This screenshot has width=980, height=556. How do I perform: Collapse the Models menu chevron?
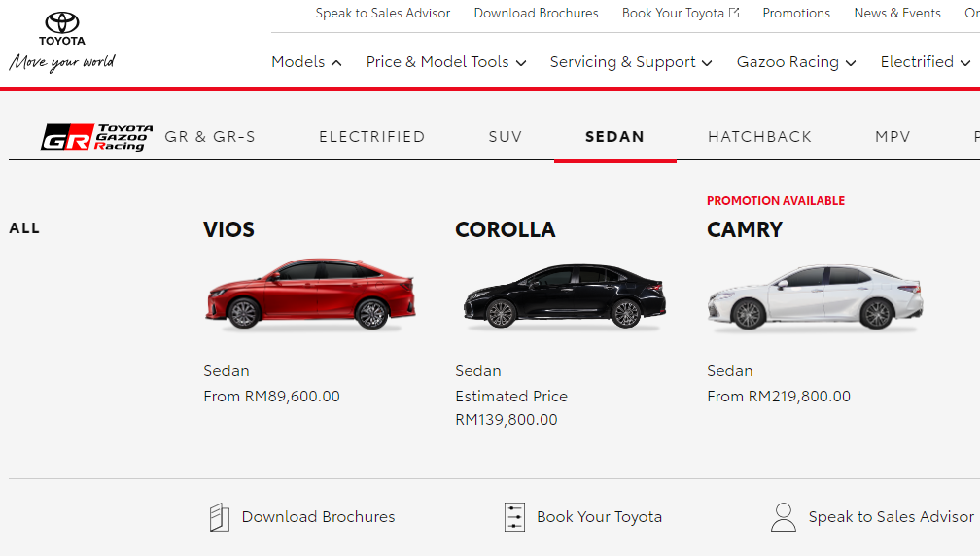pos(336,62)
